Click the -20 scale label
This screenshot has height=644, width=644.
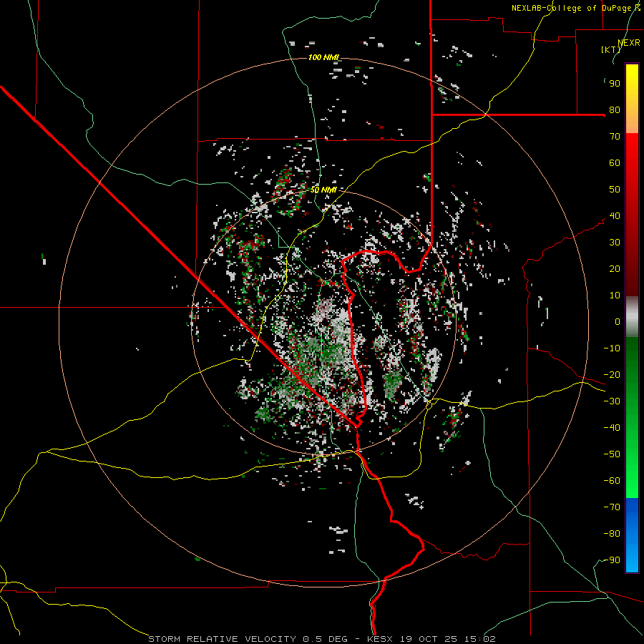click(x=612, y=375)
